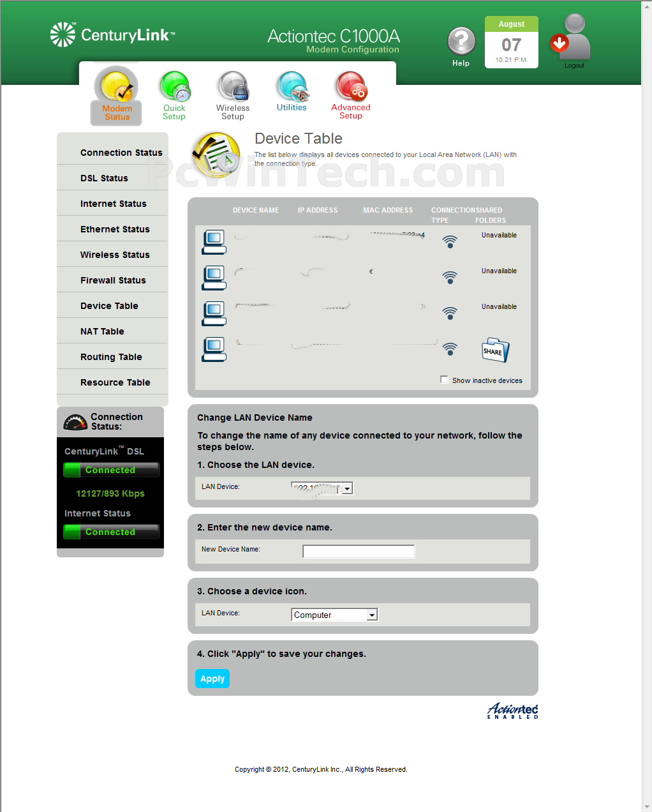Screen dimensions: 652x812
Task: Click the IP ADDRESS column header
Action: click(x=318, y=210)
